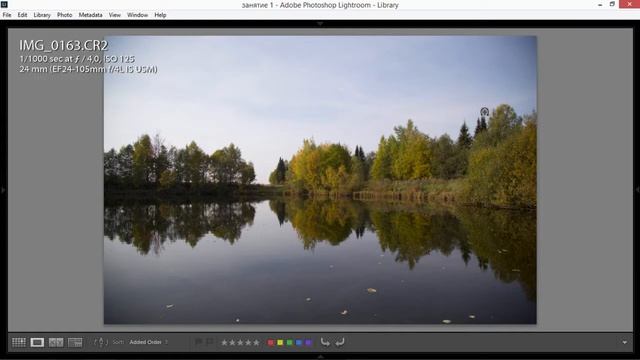The height and width of the screenshot is (360, 640).
Task: Rotate photo counter-clockwise
Action: (325, 342)
